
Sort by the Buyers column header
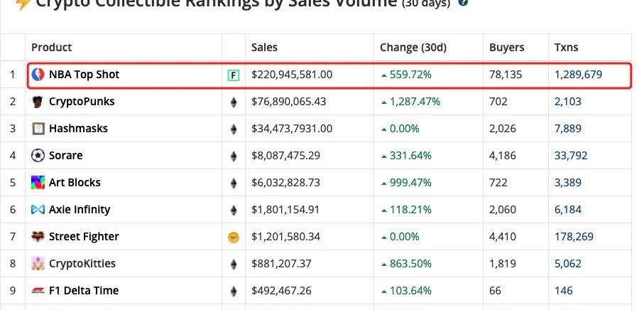point(507,47)
